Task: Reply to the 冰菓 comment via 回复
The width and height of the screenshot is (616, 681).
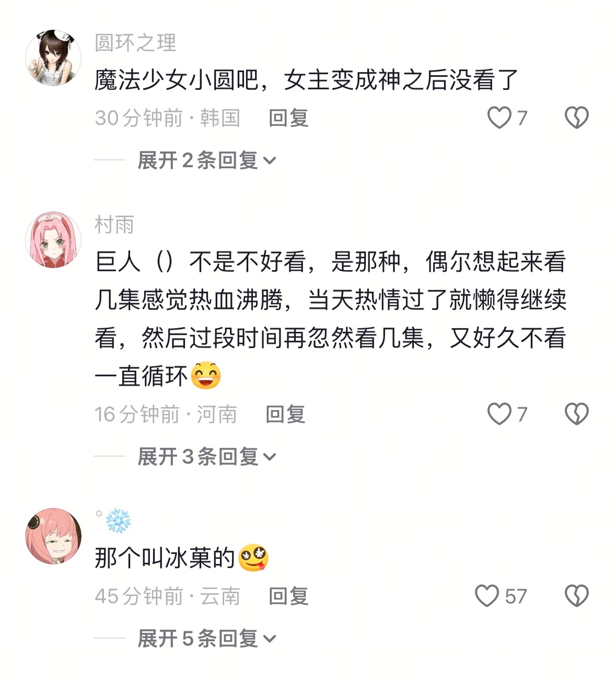Action: pyautogui.click(x=288, y=596)
